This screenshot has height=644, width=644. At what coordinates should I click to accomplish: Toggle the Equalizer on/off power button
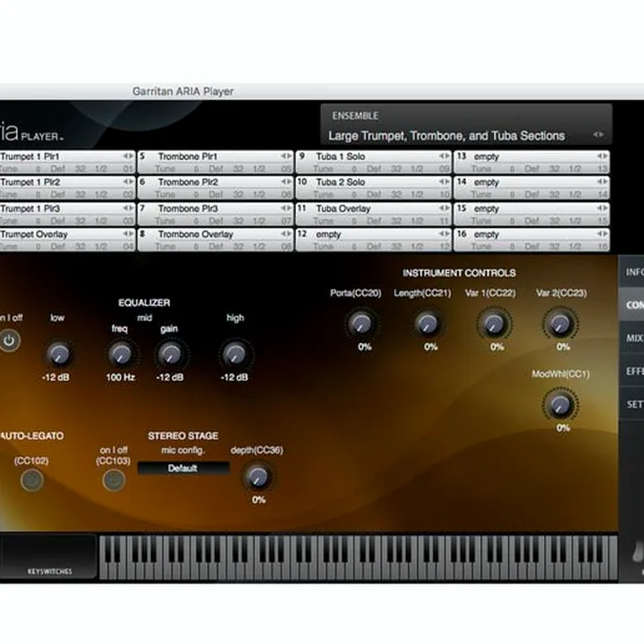coord(9,341)
